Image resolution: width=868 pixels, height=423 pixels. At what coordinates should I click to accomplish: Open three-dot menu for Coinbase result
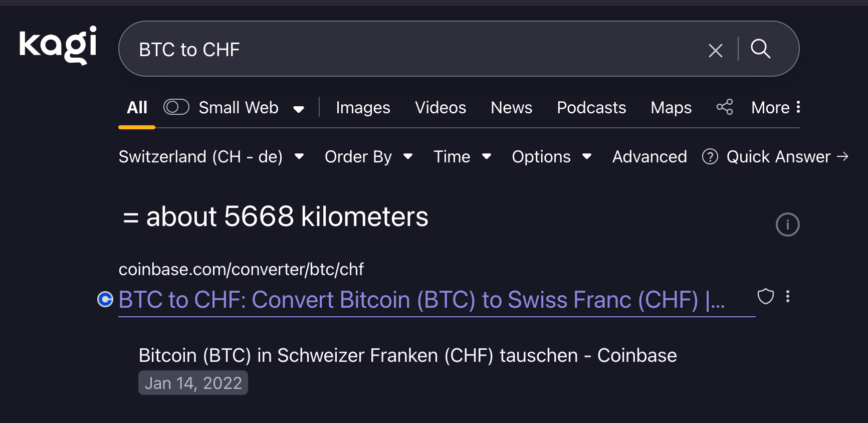[788, 297]
